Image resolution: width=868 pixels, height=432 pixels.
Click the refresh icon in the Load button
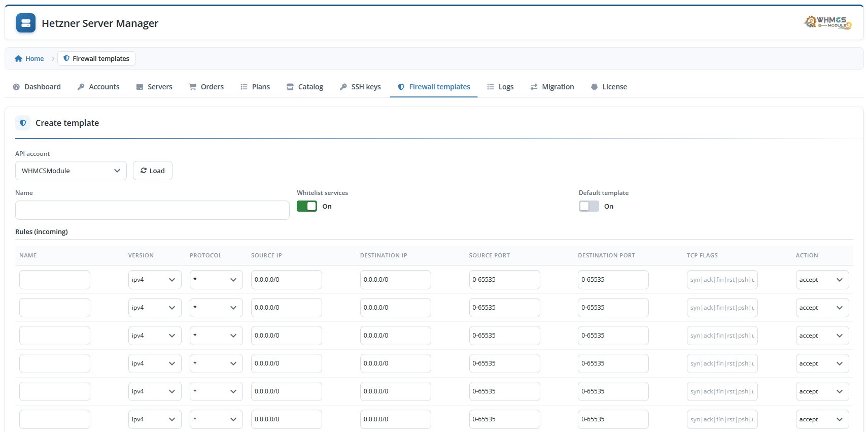coord(144,171)
